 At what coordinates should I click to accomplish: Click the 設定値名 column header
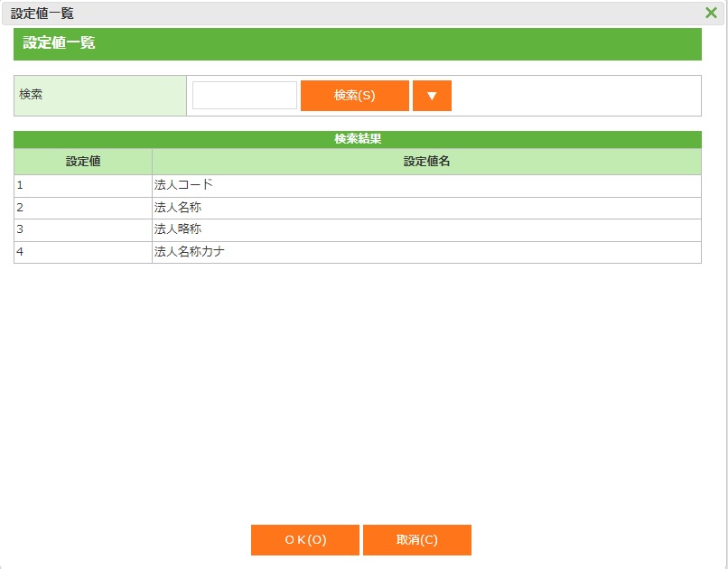(426, 162)
